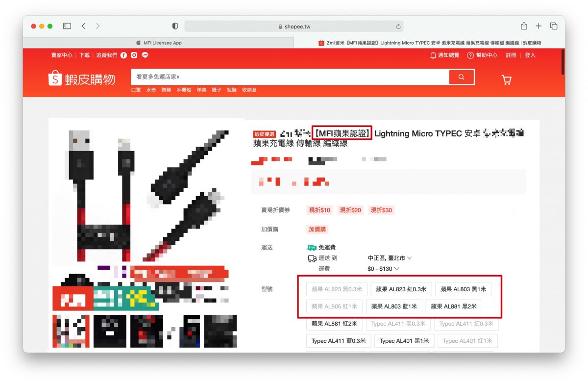Claim the 現折$10 shop voucher
This screenshot has height=383, width=588.
[319, 210]
